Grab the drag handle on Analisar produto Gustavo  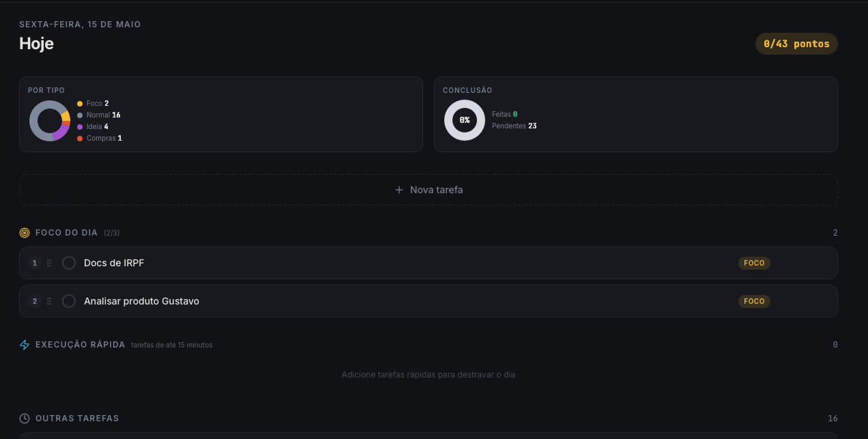click(49, 301)
